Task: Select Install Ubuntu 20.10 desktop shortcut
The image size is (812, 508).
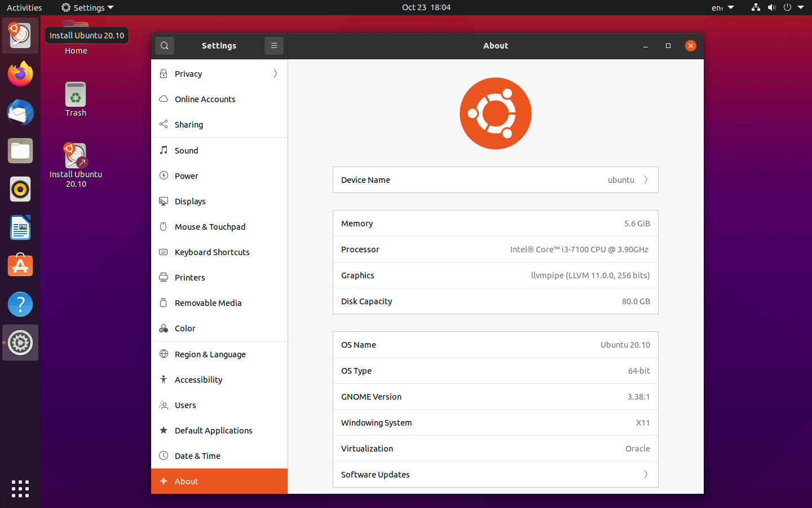Action: [x=76, y=165]
